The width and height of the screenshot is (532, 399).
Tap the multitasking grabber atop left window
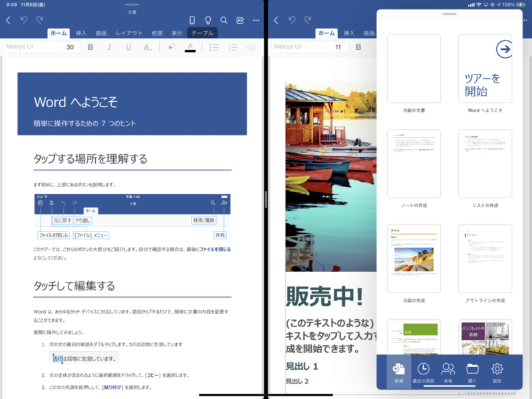pyautogui.click(x=132, y=5)
